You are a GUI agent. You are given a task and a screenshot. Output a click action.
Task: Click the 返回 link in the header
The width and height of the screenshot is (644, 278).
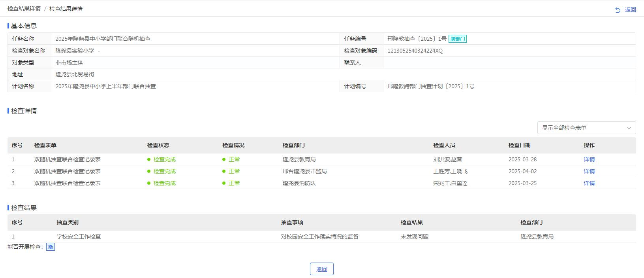(x=630, y=10)
